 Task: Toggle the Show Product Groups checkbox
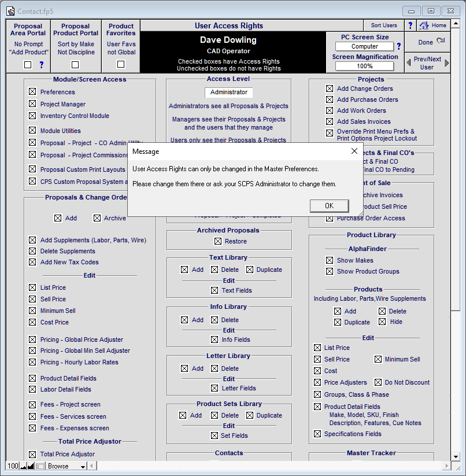[330, 271]
